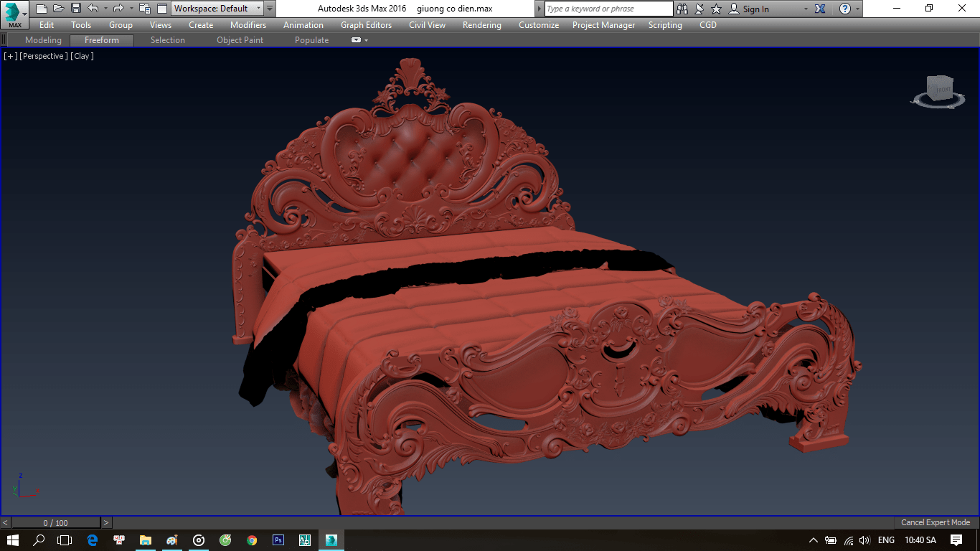Click the 0 / 100 time slider
The image size is (980, 551).
55,523
